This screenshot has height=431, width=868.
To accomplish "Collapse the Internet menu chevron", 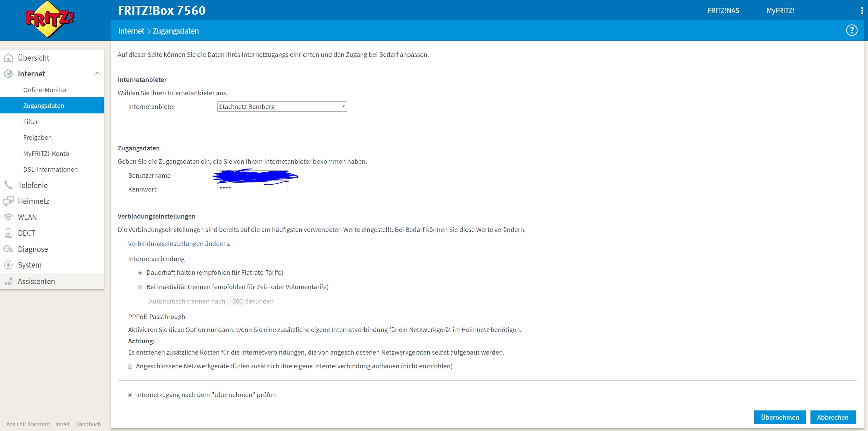I will tap(98, 74).
